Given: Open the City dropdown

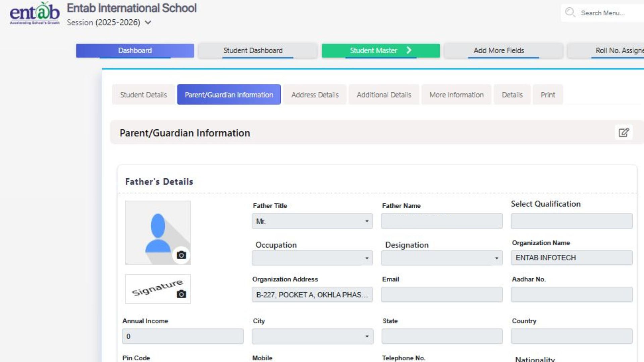Looking at the screenshot, I should (x=312, y=336).
